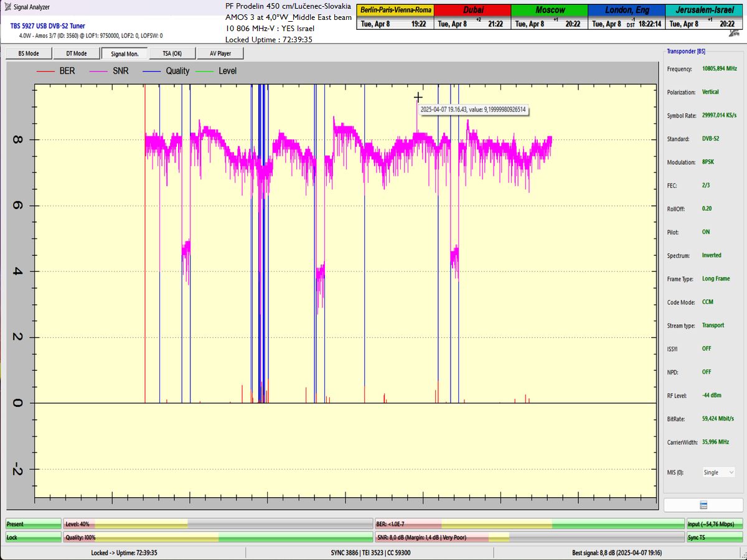
Task: Click the SNR 8,0 dB margin bar
Action: pos(529,538)
